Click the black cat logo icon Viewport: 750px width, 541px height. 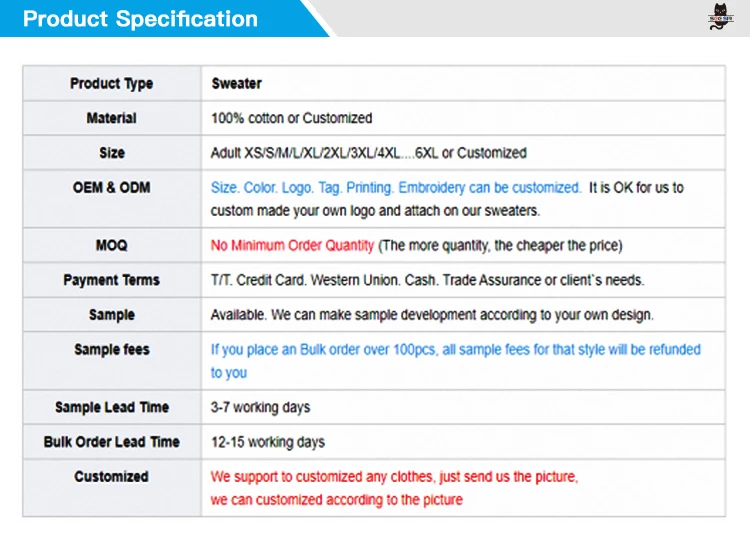coord(721,18)
